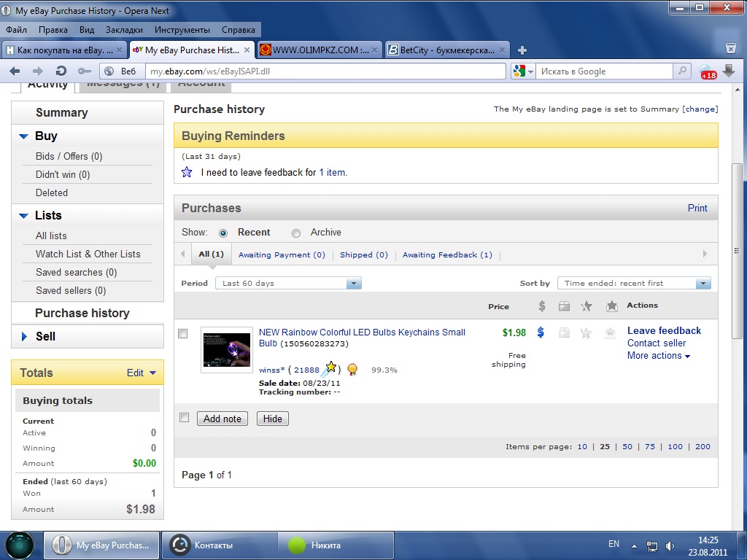Open the Totals Edit dropdown
This screenshot has height=560, width=747.
click(x=142, y=373)
